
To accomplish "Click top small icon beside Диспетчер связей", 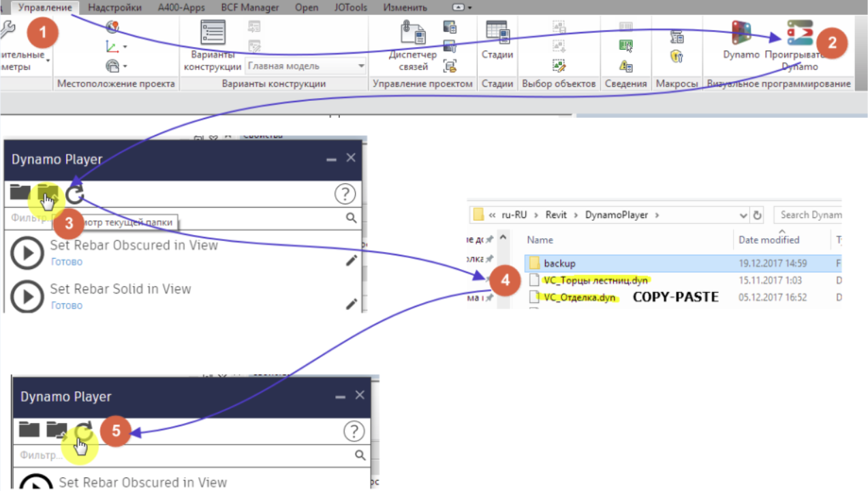I will pos(450,27).
